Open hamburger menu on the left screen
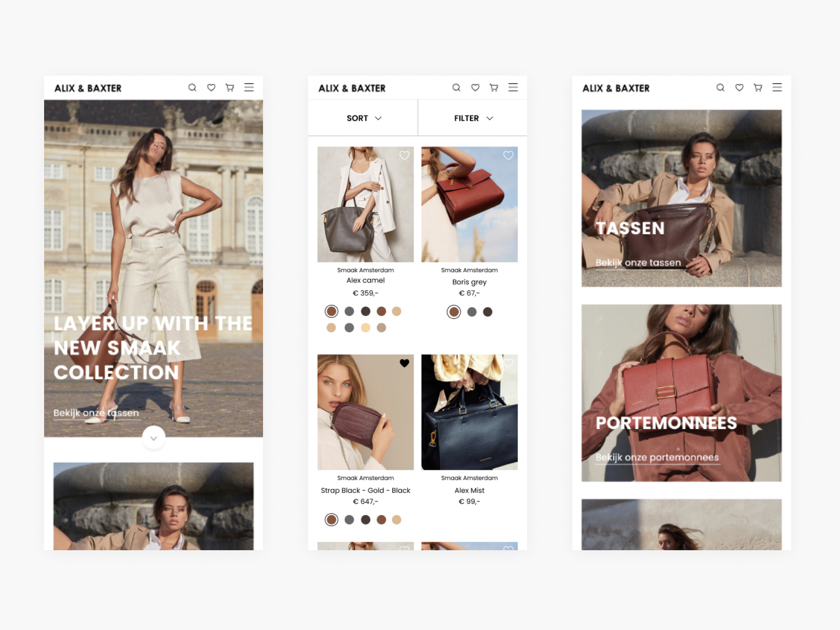Image resolution: width=840 pixels, height=630 pixels. pyautogui.click(x=249, y=88)
